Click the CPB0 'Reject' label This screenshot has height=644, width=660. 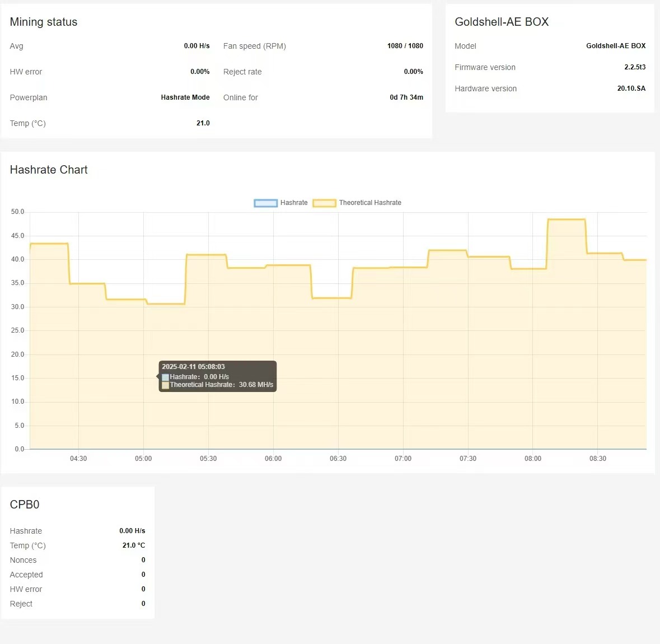21,604
